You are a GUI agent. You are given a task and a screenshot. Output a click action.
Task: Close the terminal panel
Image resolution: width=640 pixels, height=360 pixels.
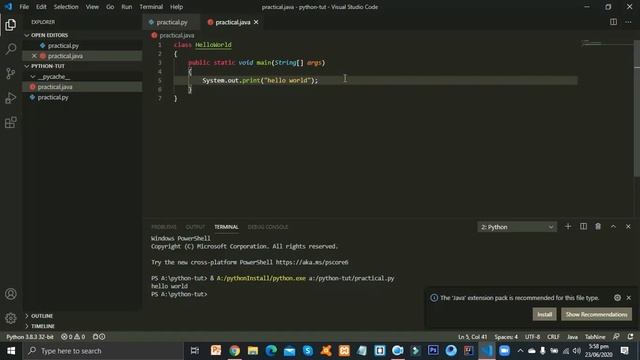628,227
